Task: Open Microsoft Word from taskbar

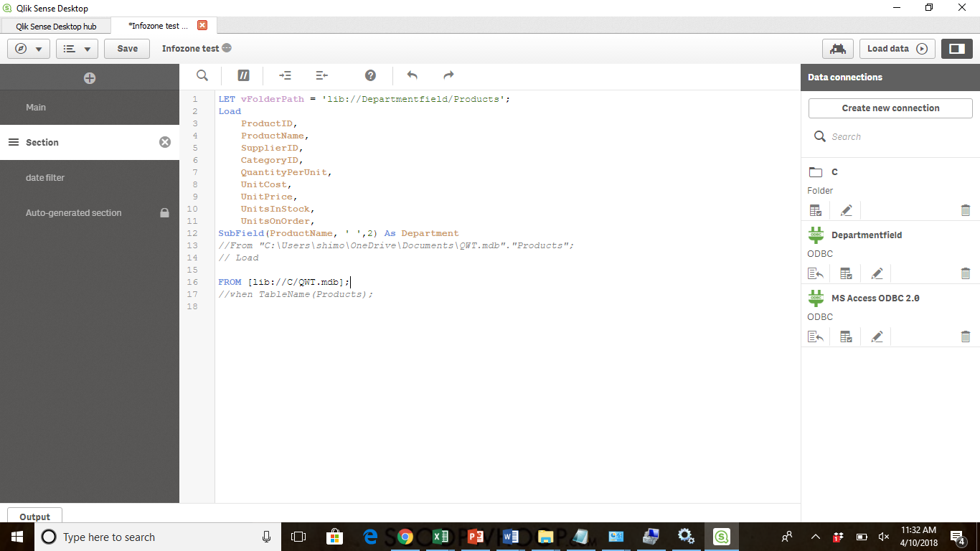Action: pos(511,537)
